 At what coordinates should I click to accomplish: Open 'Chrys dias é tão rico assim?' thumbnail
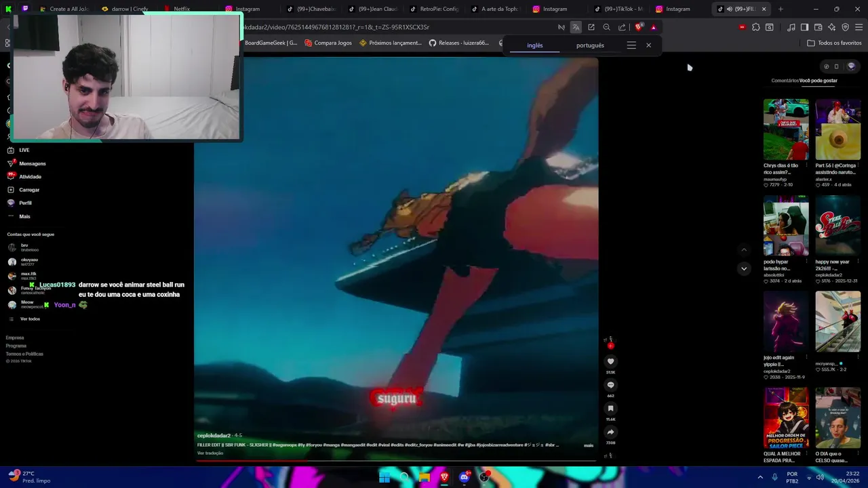click(786, 129)
